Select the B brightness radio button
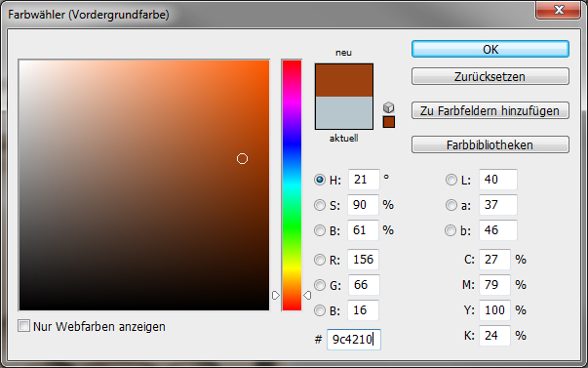Viewport: 588px width, 368px height. point(320,230)
